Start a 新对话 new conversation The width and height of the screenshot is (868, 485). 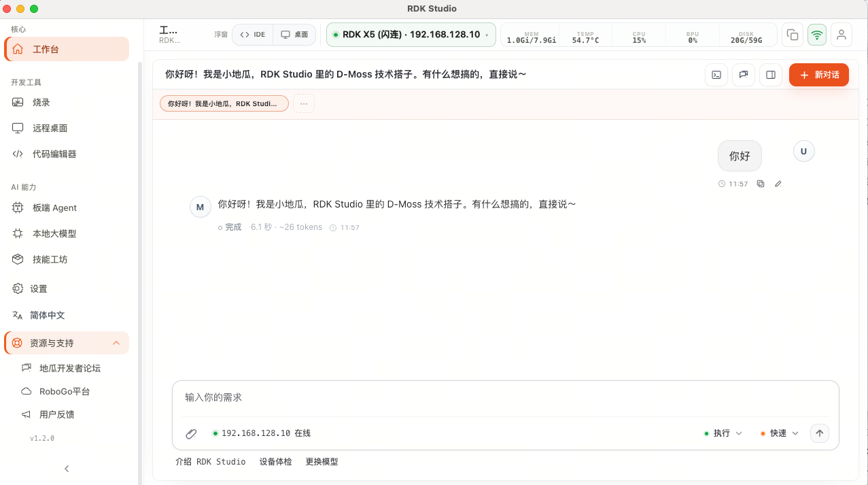point(819,75)
